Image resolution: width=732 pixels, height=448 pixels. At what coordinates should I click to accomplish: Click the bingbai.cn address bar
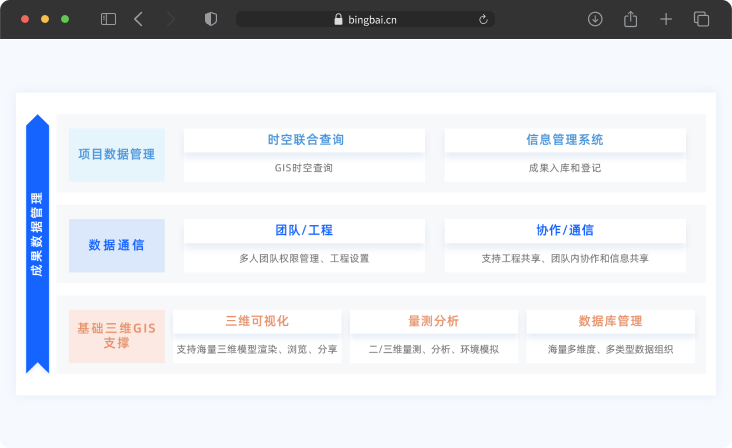pos(365,19)
